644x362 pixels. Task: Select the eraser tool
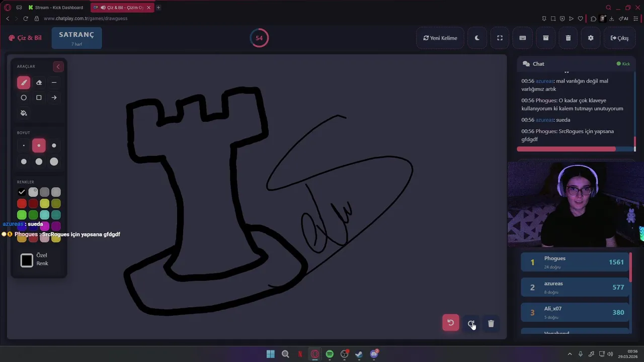click(39, 82)
